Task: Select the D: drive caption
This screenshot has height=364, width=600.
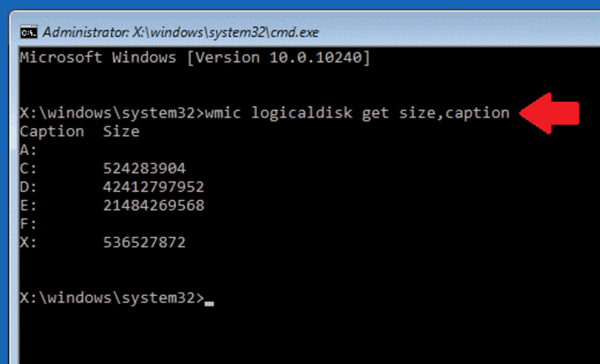Action: point(28,187)
